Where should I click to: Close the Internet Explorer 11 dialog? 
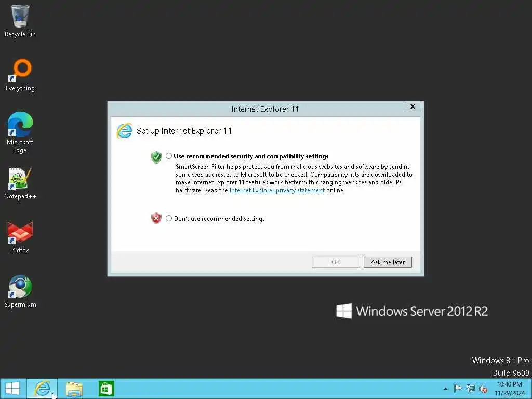[x=412, y=107]
